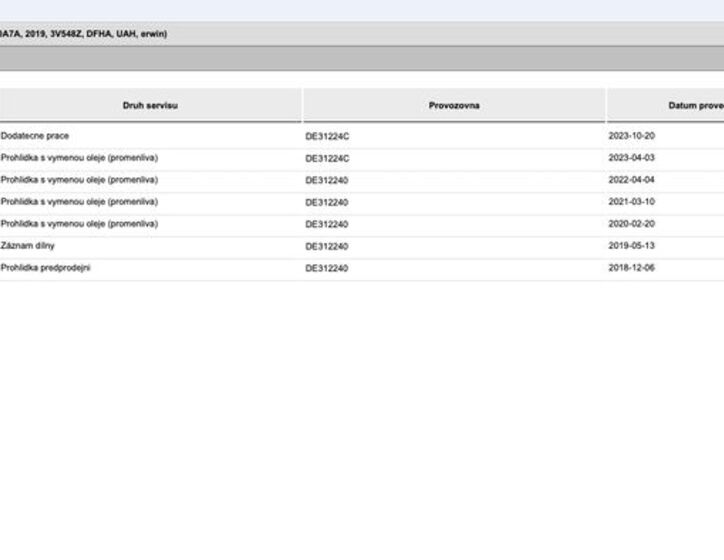
Task: Select the oil change inspection in the 2021-03-10 row
Action: 80,202
